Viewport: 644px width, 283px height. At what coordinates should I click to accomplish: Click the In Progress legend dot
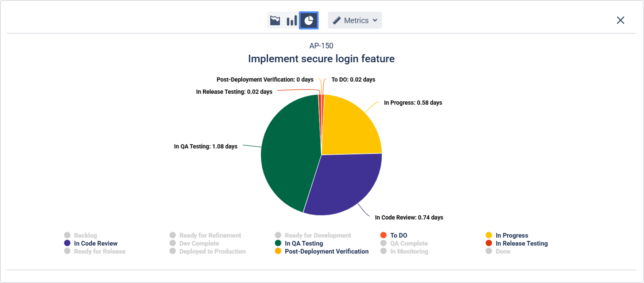coord(489,235)
